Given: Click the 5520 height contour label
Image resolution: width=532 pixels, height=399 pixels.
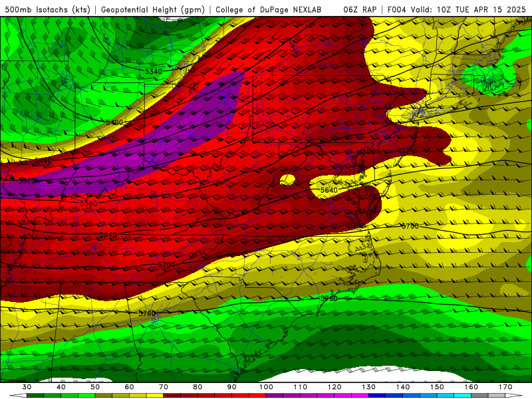Looking at the screenshot, I should 27,181.
